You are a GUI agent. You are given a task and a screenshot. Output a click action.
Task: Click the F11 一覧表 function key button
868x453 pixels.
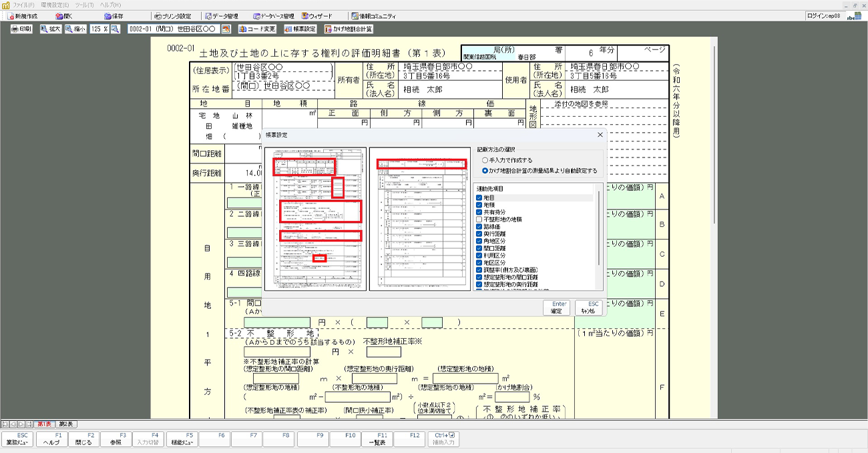377,438
